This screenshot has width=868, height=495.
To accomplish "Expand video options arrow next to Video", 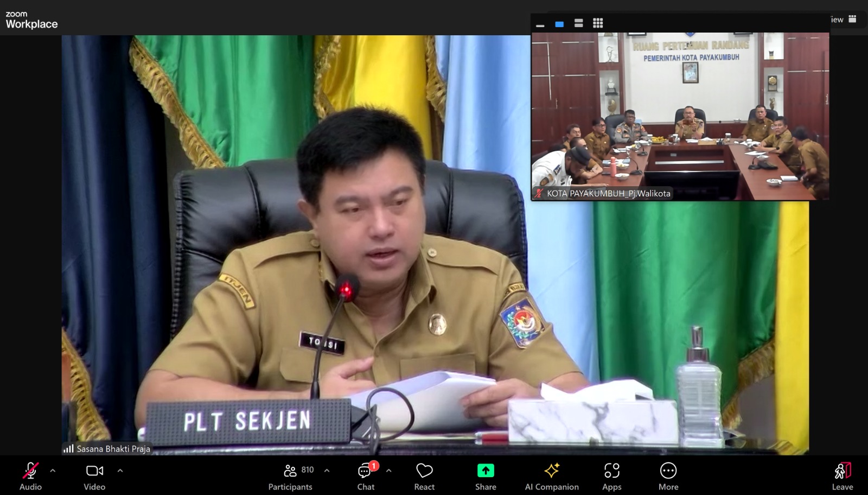I will click(x=120, y=471).
